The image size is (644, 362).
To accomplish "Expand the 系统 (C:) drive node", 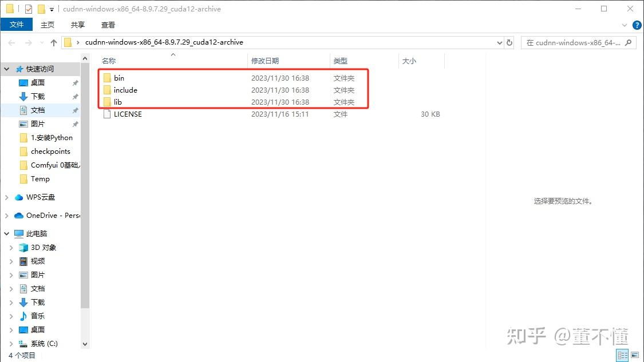I will coord(11,344).
